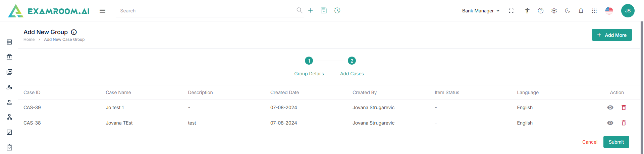Click the plus icon beside search
Viewport: 644px width, 154px height.
pyautogui.click(x=311, y=11)
